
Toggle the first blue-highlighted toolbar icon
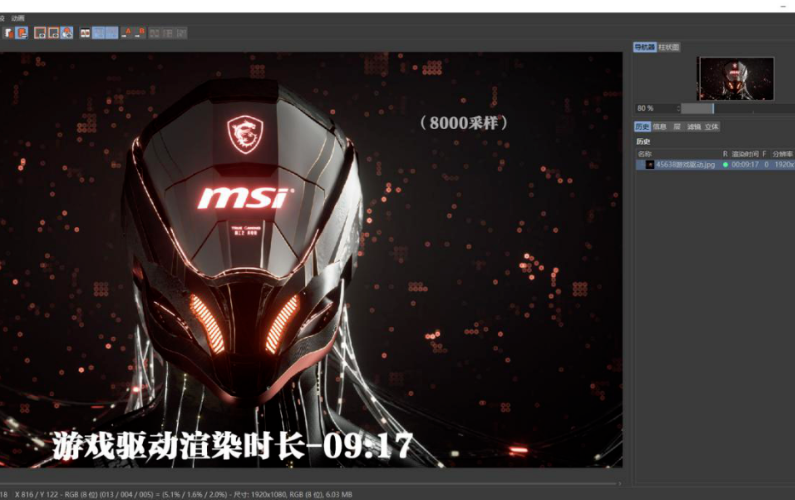tap(98, 33)
